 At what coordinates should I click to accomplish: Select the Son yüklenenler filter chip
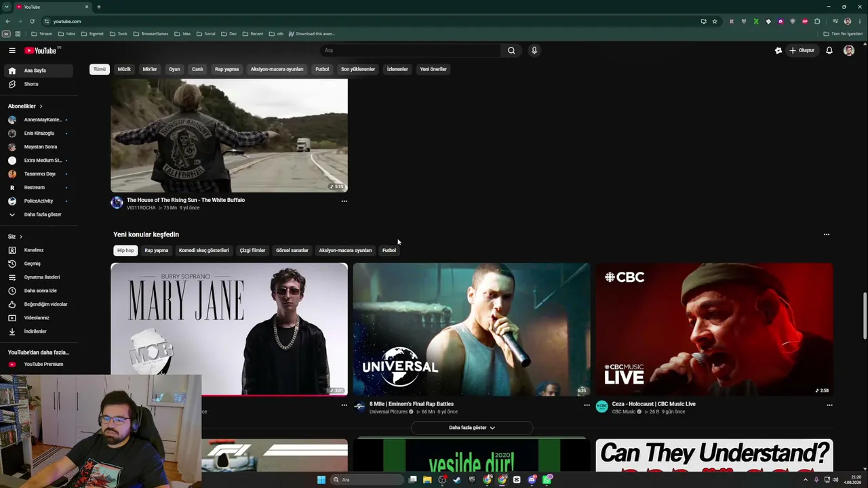(358, 69)
